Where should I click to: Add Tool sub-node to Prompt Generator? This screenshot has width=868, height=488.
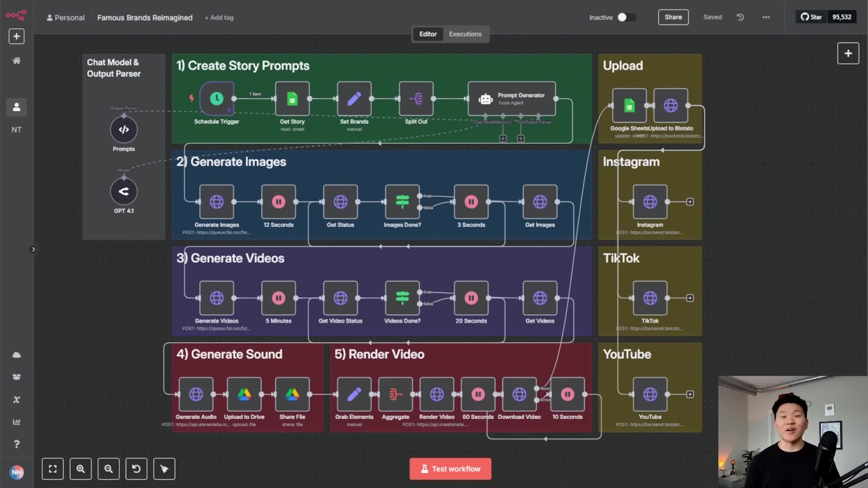521,138
